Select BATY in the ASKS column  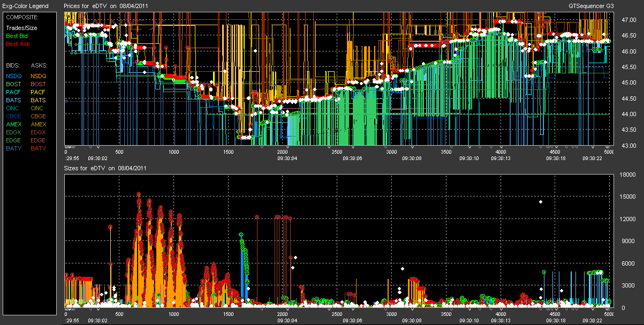[39, 148]
